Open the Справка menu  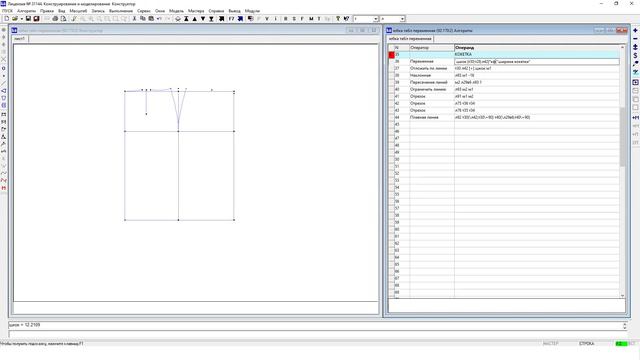click(x=216, y=11)
